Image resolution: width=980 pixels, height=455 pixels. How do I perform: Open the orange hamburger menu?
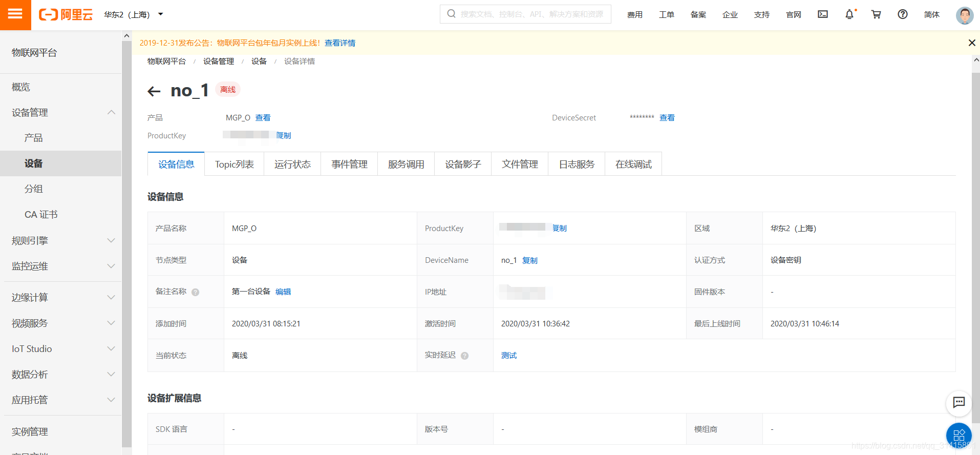(x=15, y=15)
